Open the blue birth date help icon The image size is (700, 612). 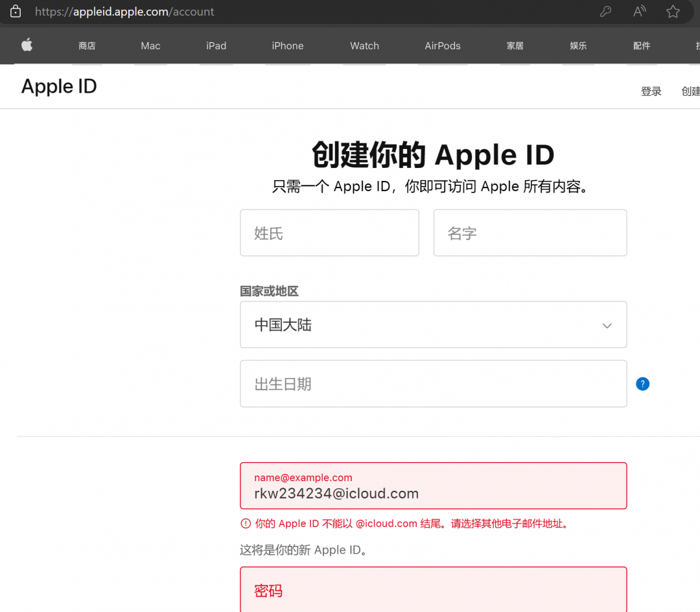pyautogui.click(x=642, y=384)
